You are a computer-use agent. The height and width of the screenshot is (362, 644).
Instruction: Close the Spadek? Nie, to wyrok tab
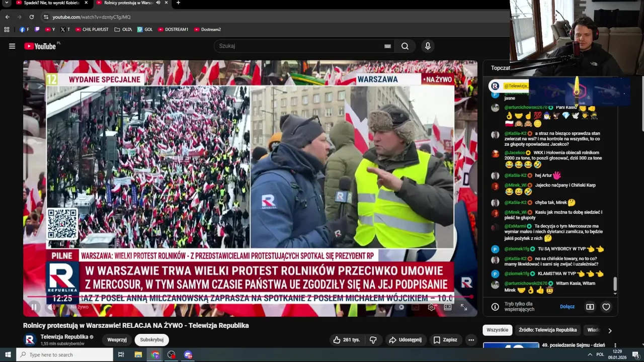(x=86, y=3)
